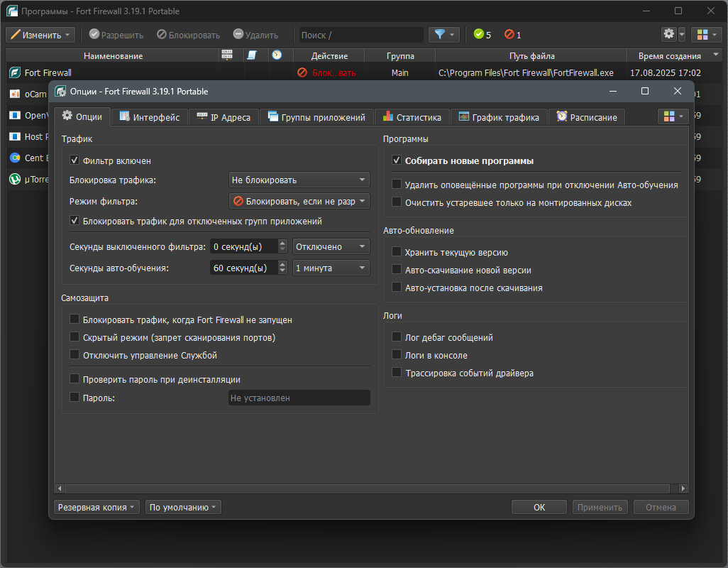The height and width of the screenshot is (568, 728).
Task: Open Режим фильтра dropdown
Action: click(299, 201)
